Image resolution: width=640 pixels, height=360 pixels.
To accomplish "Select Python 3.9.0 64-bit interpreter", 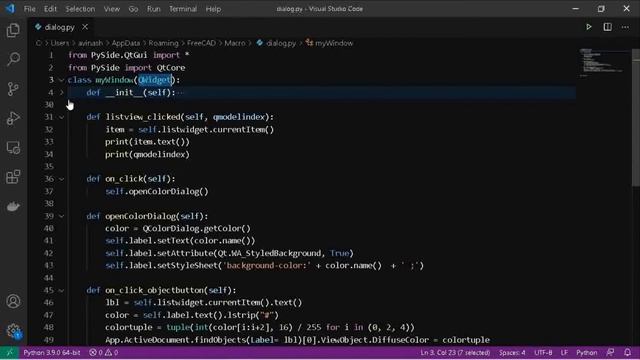I will (x=52, y=353).
